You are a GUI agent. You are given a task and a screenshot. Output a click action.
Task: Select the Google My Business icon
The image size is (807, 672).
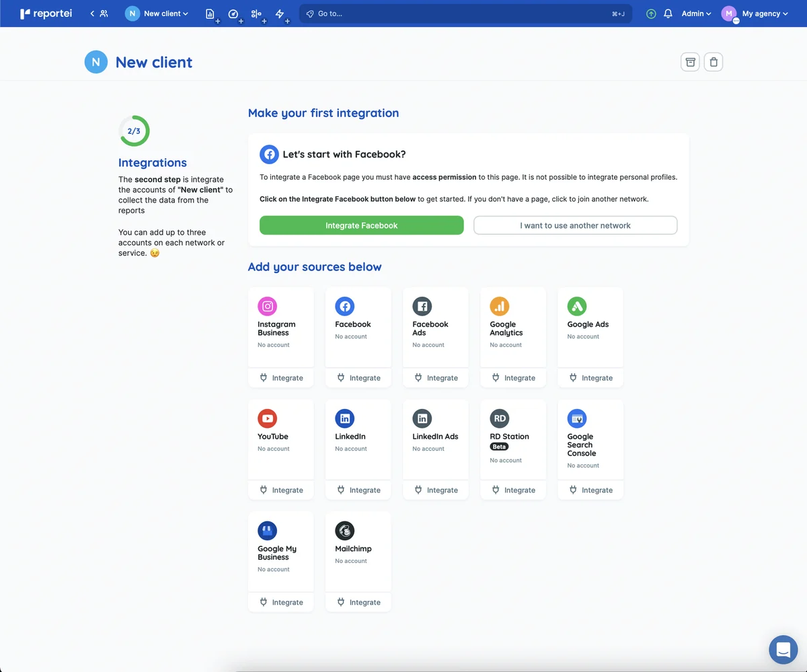[x=268, y=531]
